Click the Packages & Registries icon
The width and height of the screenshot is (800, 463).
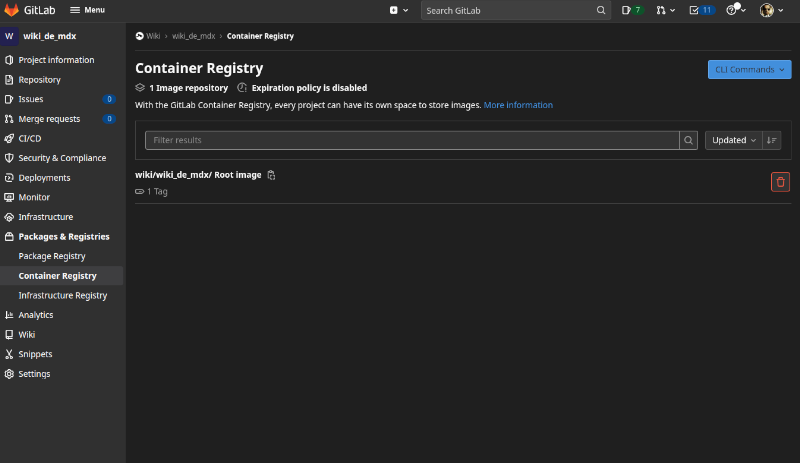pos(9,236)
